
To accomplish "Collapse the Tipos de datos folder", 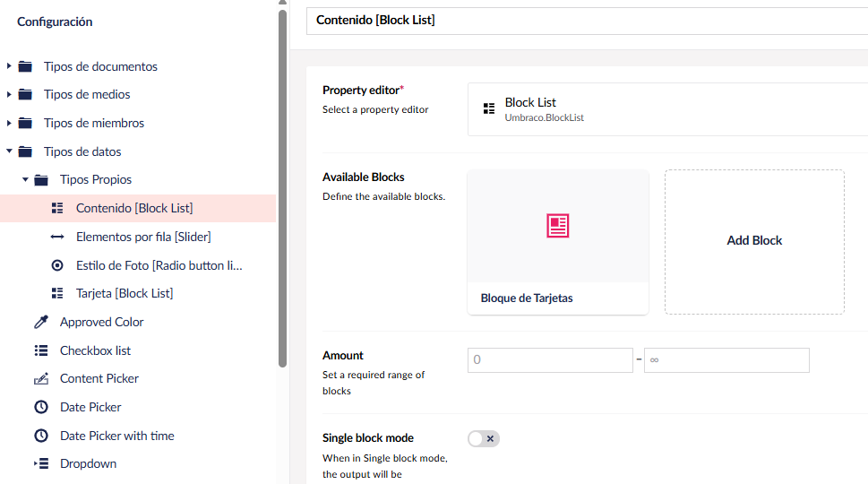I will [9, 151].
